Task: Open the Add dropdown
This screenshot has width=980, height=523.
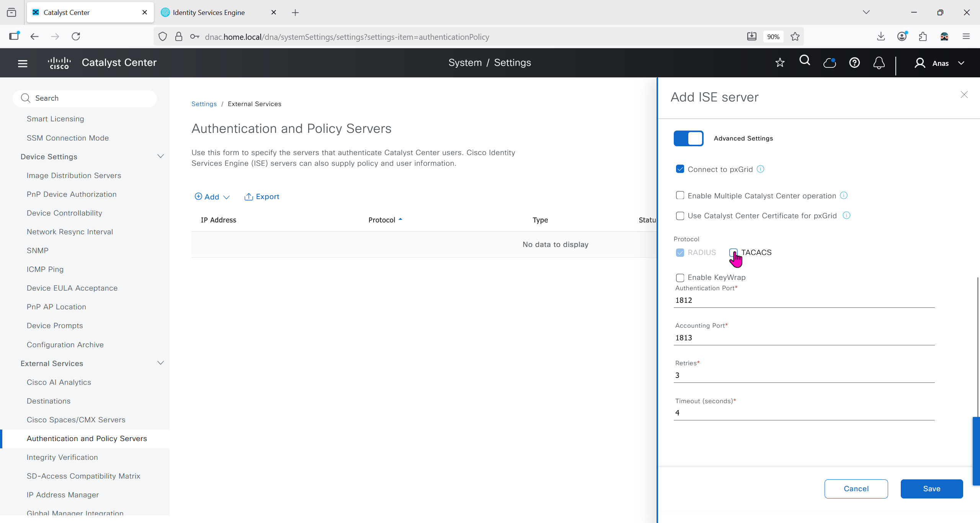Action: click(212, 197)
